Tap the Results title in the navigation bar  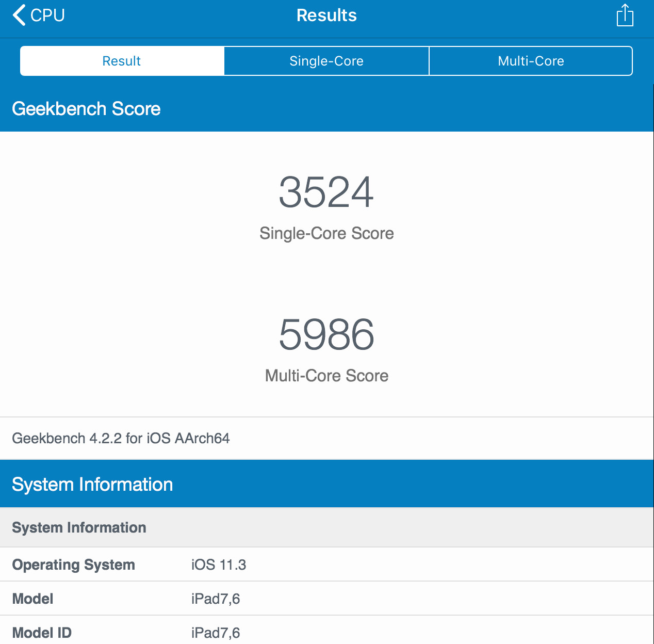coord(326,15)
